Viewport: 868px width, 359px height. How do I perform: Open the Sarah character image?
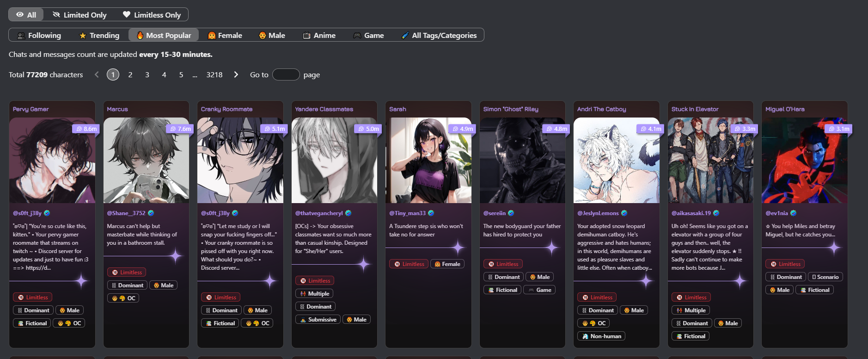point(428,160)
